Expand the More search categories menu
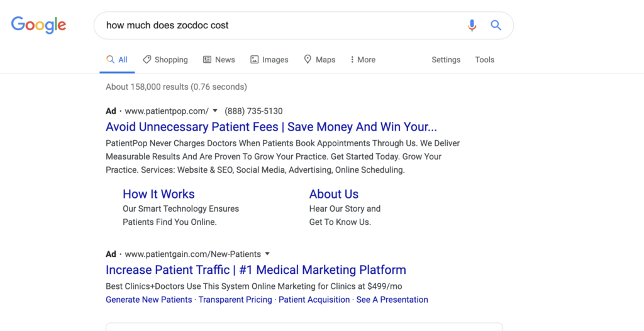This screenshot has width=644, height=331. tap(363, 60)
